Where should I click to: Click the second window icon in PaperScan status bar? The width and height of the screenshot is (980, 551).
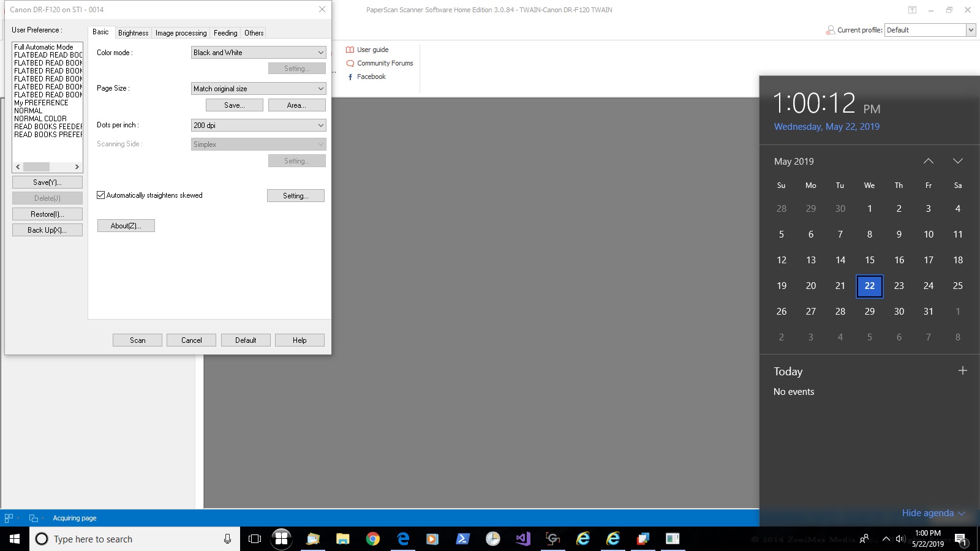(34, 518)
